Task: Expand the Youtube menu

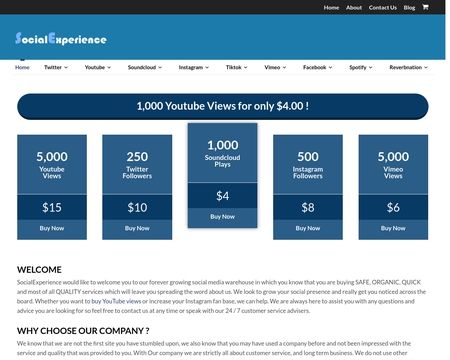Action: [x=98, y=67]
